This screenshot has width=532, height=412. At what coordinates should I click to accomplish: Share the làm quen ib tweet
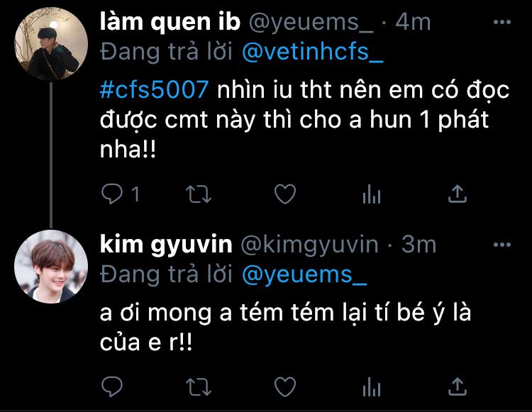pos(458,194)
